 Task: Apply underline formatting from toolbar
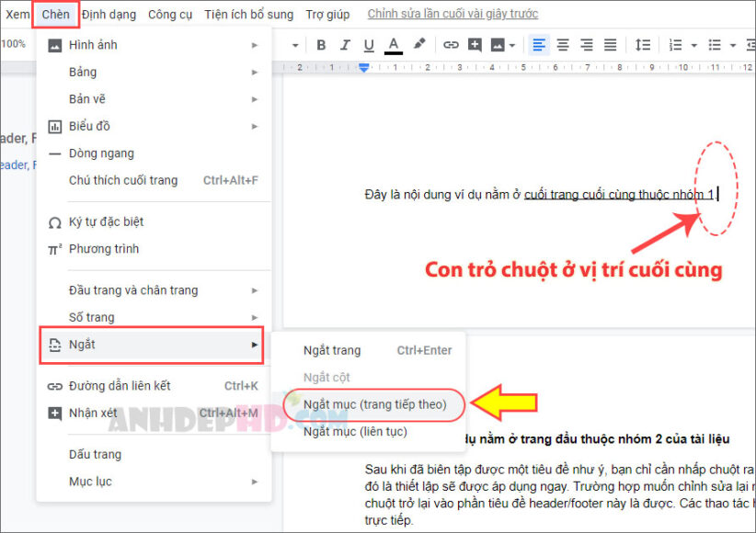[369, 45]
